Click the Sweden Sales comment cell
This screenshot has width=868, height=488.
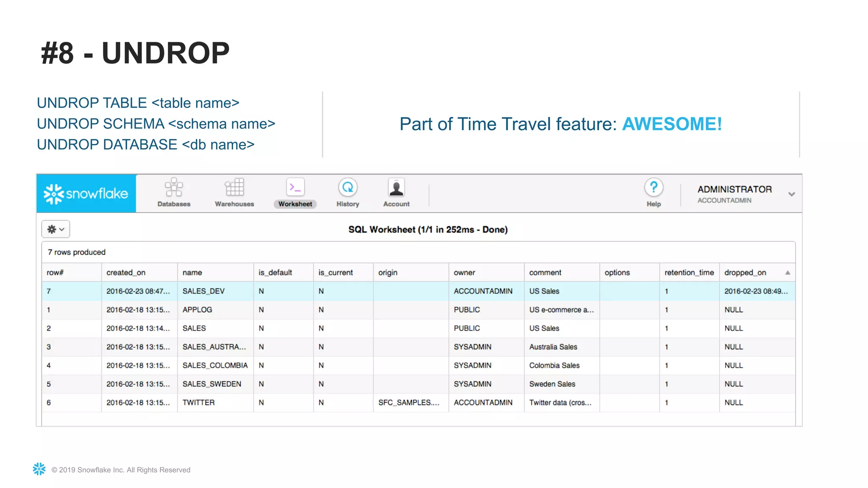click(562, 384)
